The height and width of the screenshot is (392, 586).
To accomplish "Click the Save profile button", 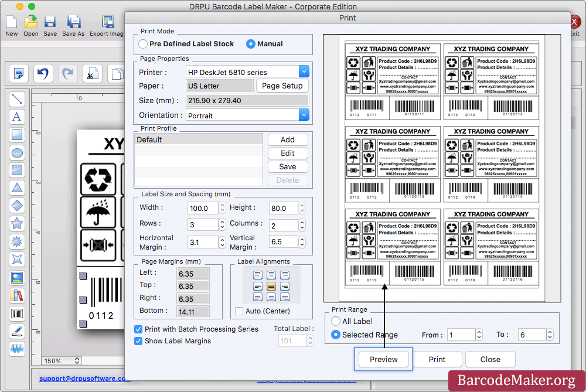I will tap(288, 166).
